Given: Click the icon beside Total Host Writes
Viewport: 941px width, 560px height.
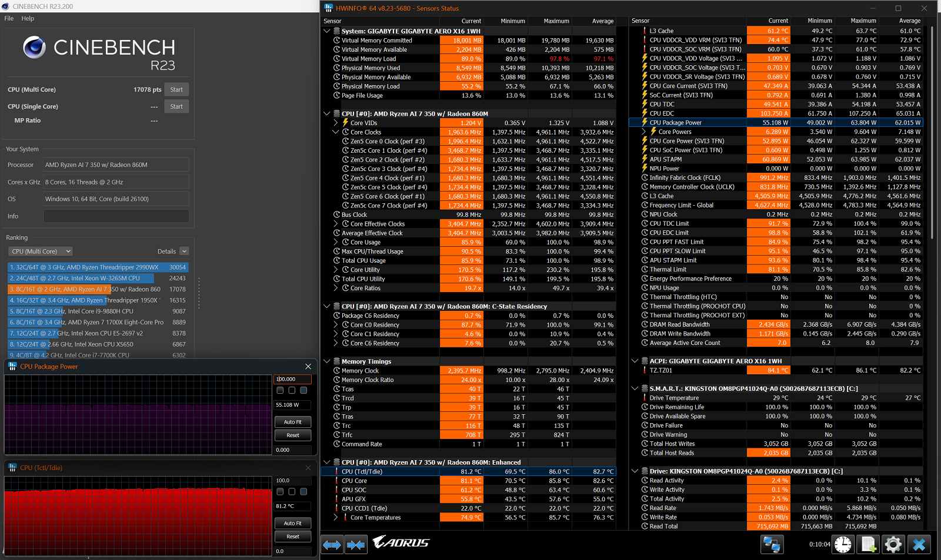Looking at the screenshot, I should pyautogui.click(x=645, y=444).
